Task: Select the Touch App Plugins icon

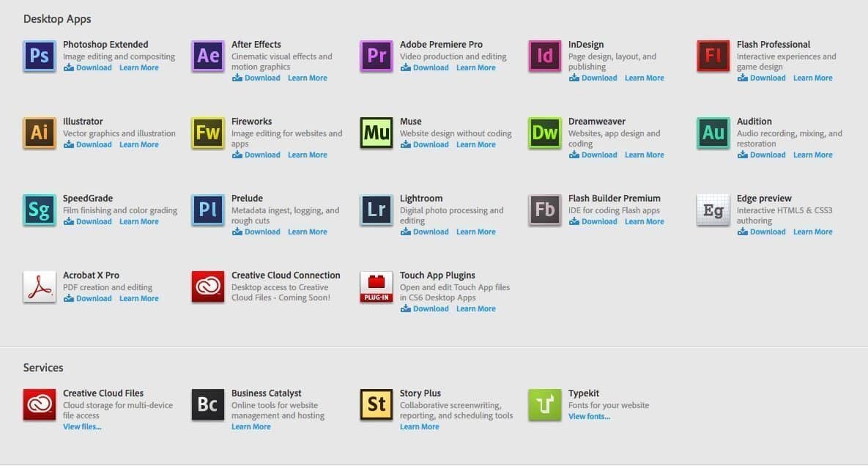Action: (x=376, y=286)
